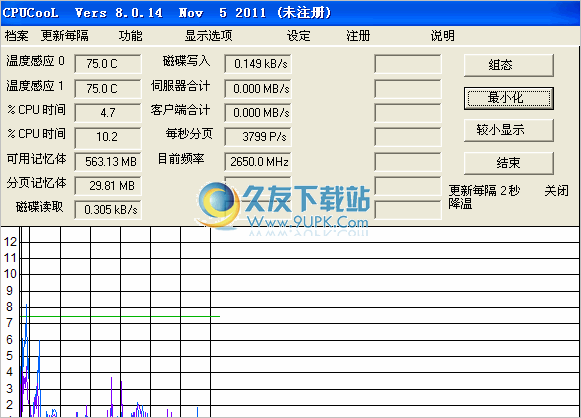Click the 更新每隔 2 秒 status text
Screen dimensions: 581x418
pyautogui.click(x=484, y=191)
